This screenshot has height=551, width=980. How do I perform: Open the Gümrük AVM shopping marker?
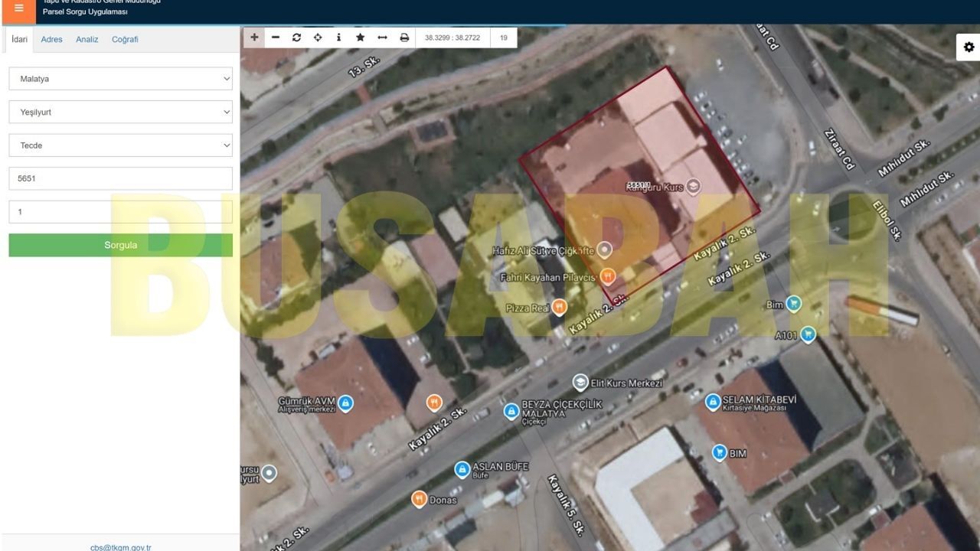click(x=345, y=403)
